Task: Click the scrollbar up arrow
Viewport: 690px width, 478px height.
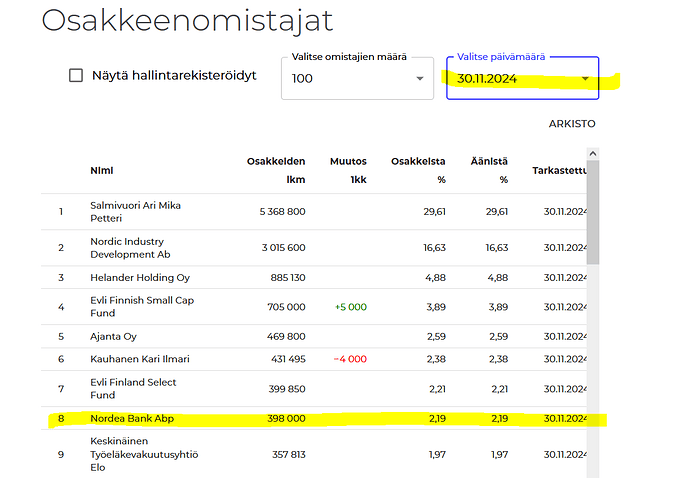Action: point(593,154)
